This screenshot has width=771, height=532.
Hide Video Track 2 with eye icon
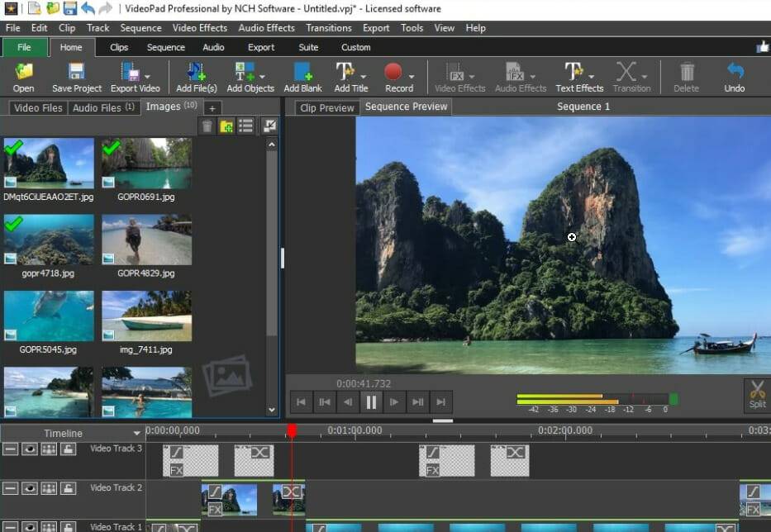pyautogui.click(x=31, y=488)
